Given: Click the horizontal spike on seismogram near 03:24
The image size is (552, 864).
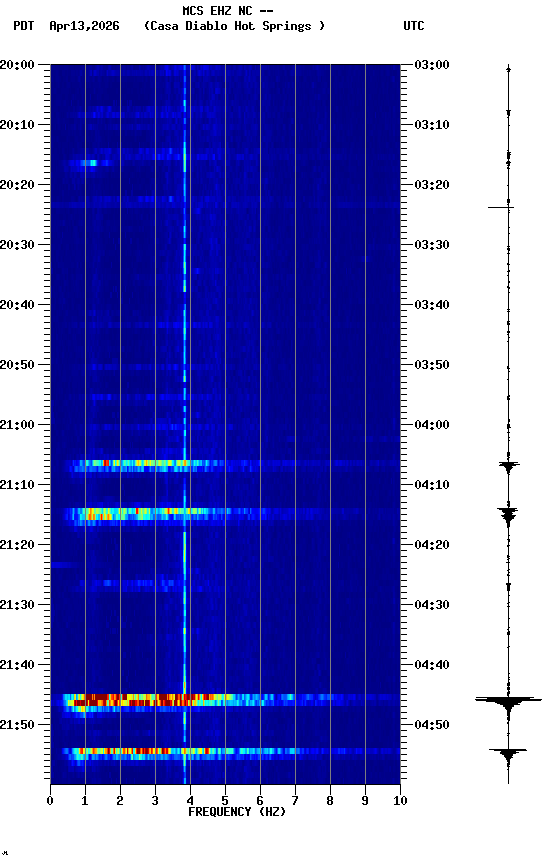Looking at the screenshot, I should point(501,207).
